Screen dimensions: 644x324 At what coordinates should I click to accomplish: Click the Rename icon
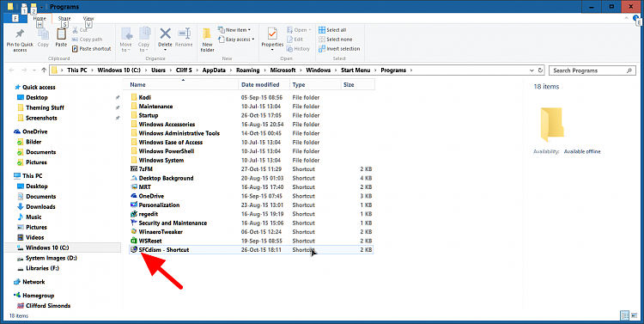point(184,34)
